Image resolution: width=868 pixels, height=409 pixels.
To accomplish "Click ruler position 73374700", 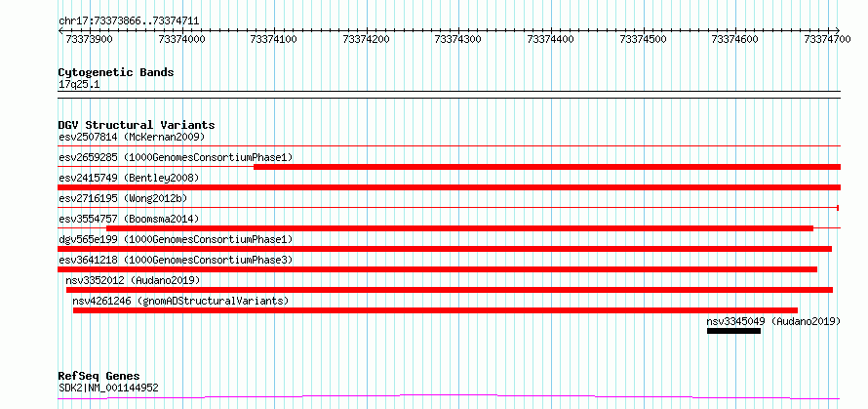I will [x=827, y=39].
